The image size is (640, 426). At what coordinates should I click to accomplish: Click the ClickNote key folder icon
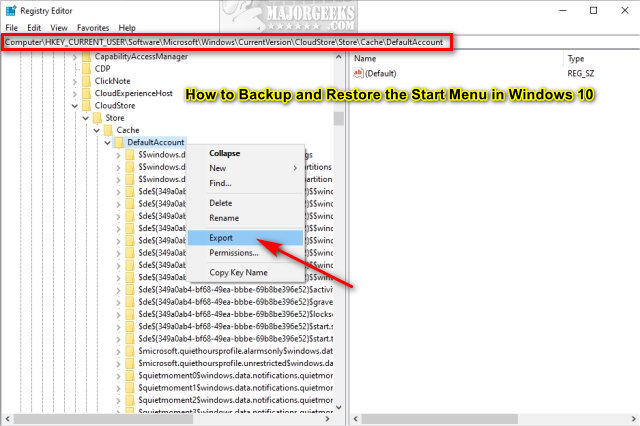pos(86,81)
